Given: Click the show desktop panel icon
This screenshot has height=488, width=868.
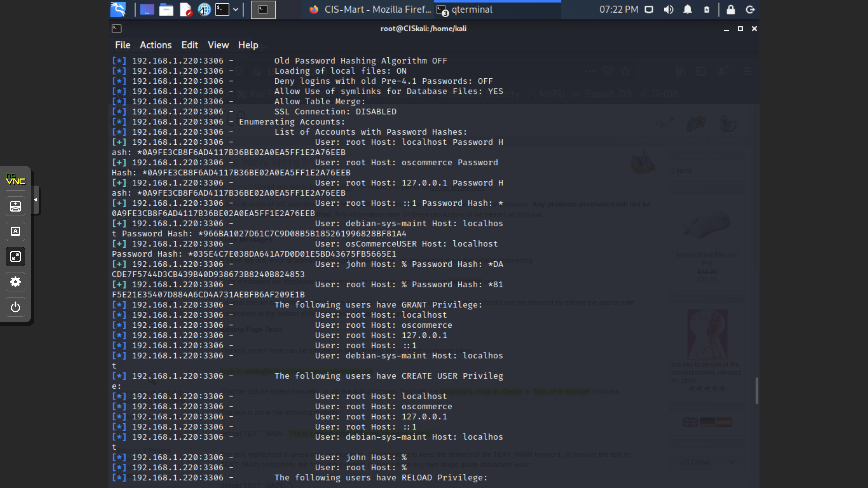Looking at the screenshot, I should (147, 9).
